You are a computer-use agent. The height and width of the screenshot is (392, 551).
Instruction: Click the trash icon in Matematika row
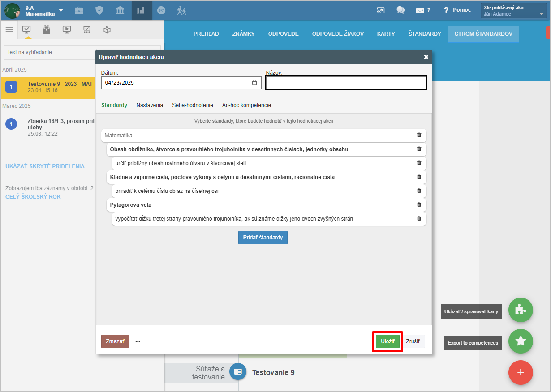pyautogui.click(x=419, y=135)
